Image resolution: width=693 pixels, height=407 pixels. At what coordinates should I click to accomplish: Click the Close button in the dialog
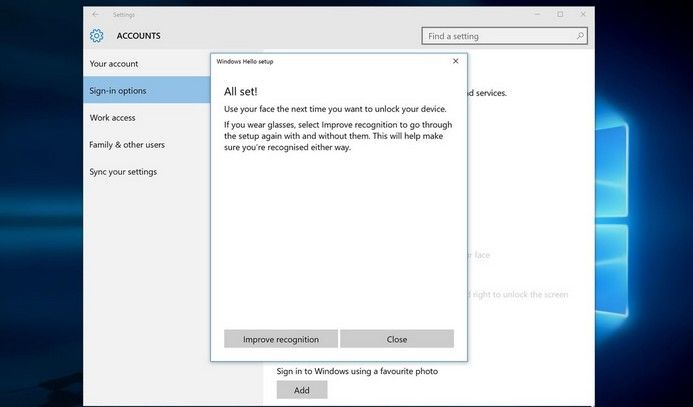397,339
